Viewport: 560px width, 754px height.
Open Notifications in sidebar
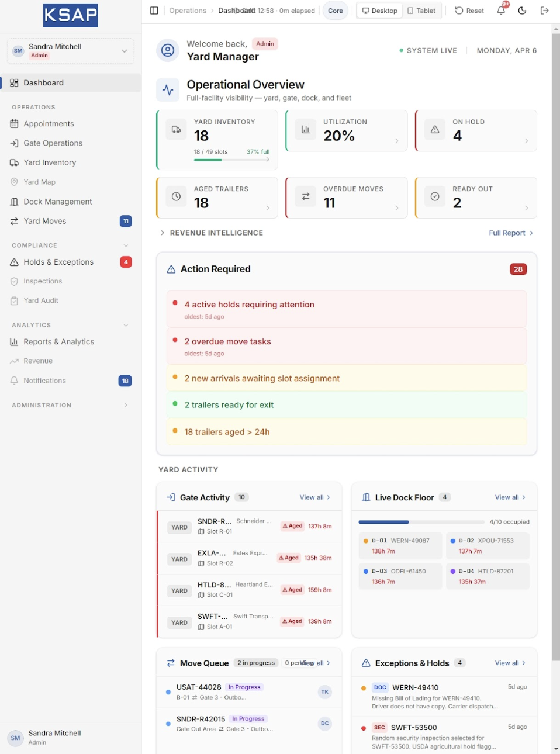pyautogui.click(x=71, y=381)
